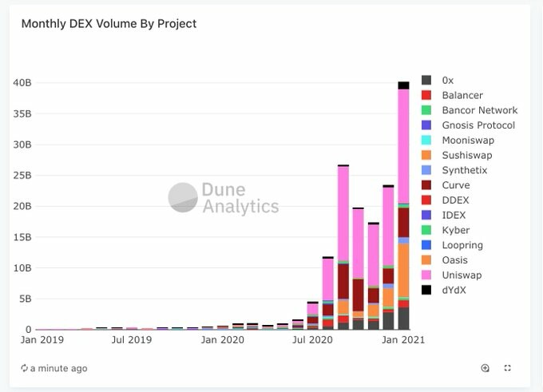The width and height of the screenshot is (543, 392).
Task: Click the 35B y-axis label
Action: [x=22, y=113]
